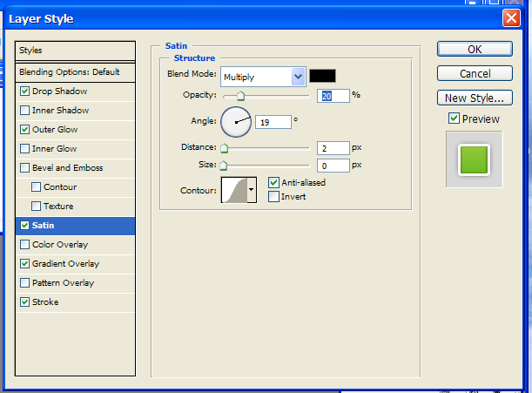532x393 pixels.
Task: Click the black satin color swatch
Action: [322, 76]
